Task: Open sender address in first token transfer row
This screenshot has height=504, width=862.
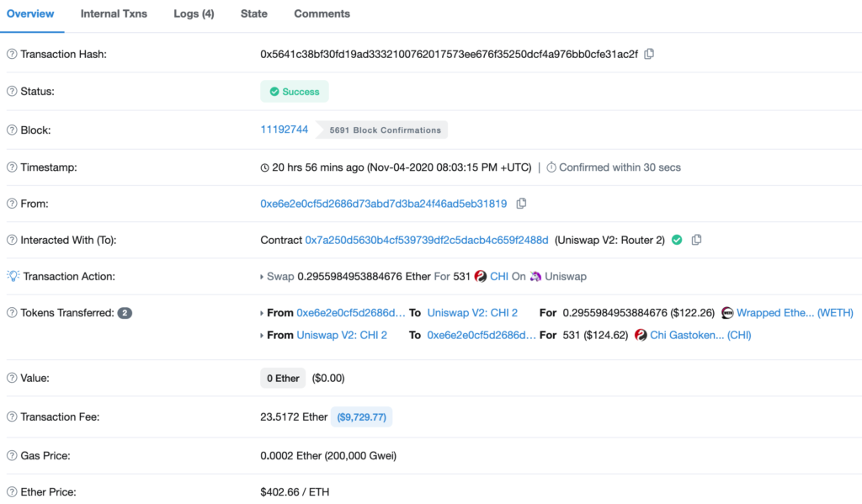Action: click(351, 313)
